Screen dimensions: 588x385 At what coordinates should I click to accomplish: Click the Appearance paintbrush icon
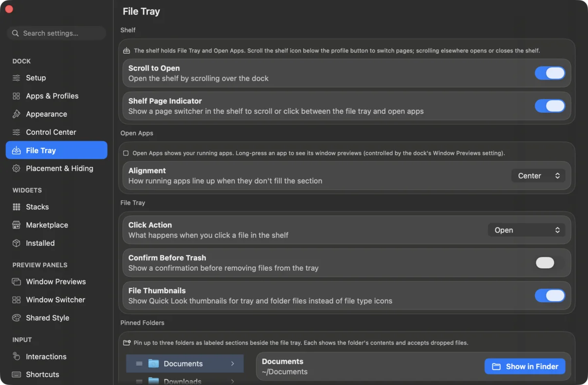[x=17, y=114]
